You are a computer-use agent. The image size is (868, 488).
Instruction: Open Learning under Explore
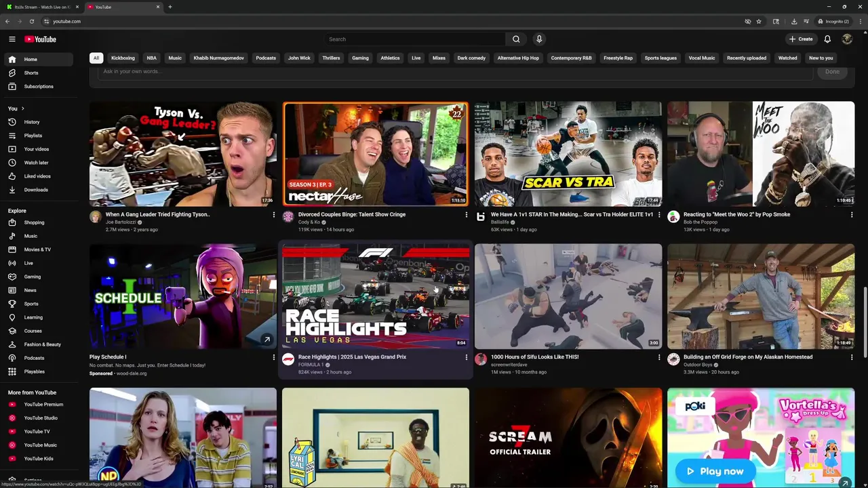pos(38,317)
